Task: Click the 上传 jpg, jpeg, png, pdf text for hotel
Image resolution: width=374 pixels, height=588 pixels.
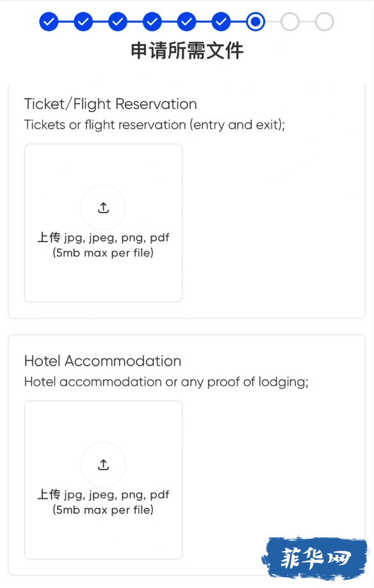Action: 104,495
